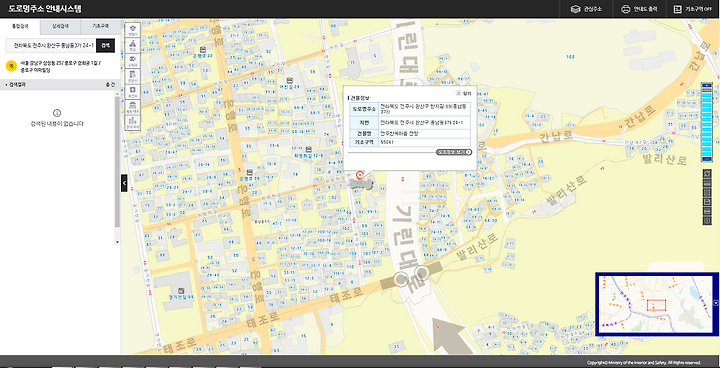Click the high-rise buildings facility icon

coord(133,123)
